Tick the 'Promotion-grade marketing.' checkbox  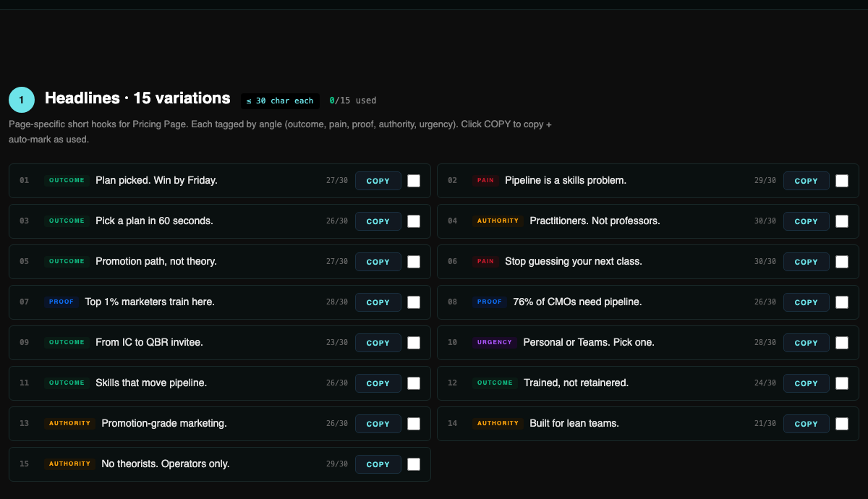tap(414, 424)
